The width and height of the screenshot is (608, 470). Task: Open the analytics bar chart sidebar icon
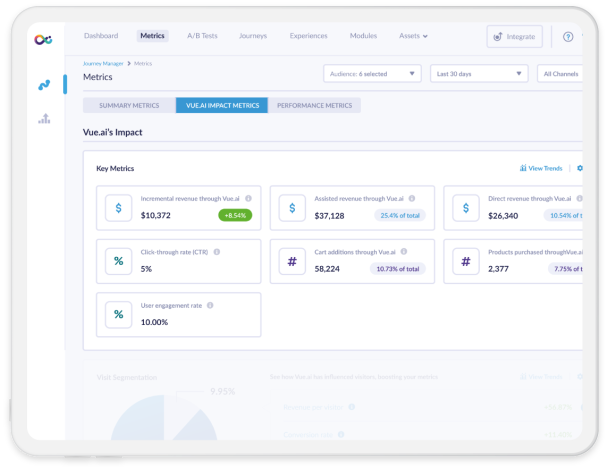(x=44, y=118)
